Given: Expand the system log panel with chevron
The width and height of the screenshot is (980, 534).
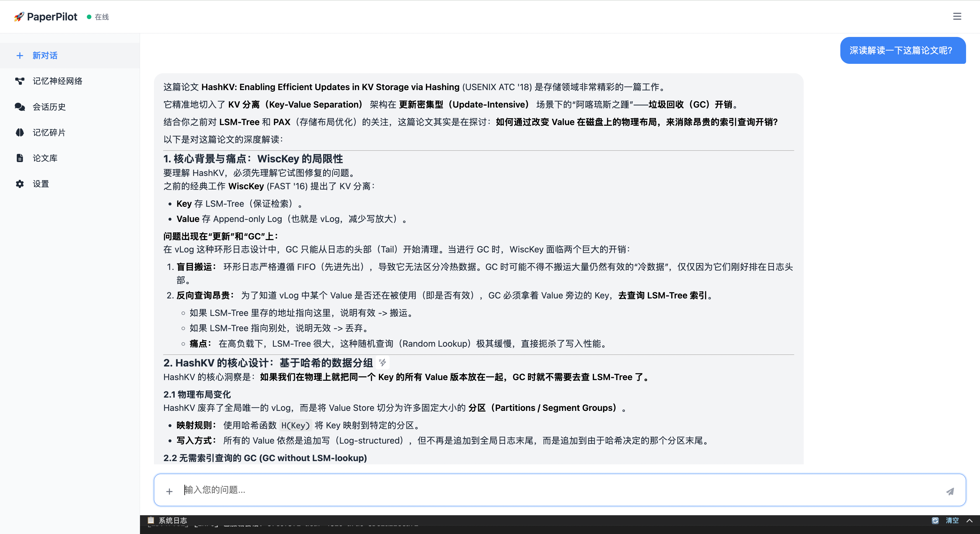Looking at the screenshot, I should (970, 520).
